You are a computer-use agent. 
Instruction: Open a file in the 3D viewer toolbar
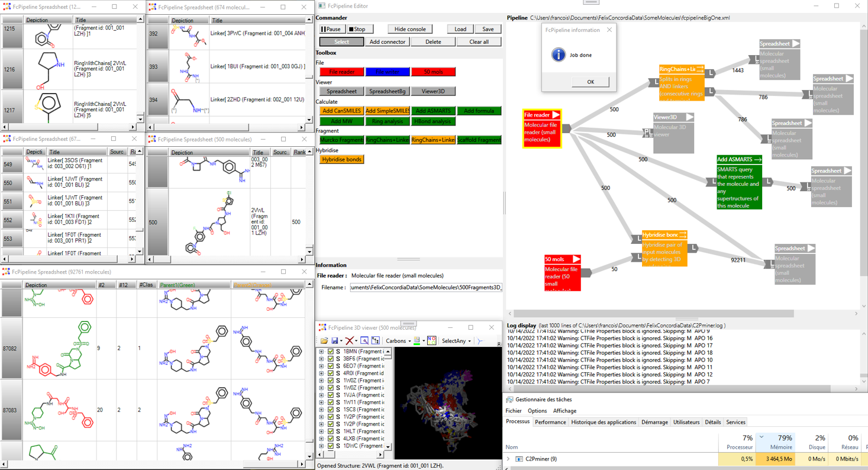[x=324, y=341]
